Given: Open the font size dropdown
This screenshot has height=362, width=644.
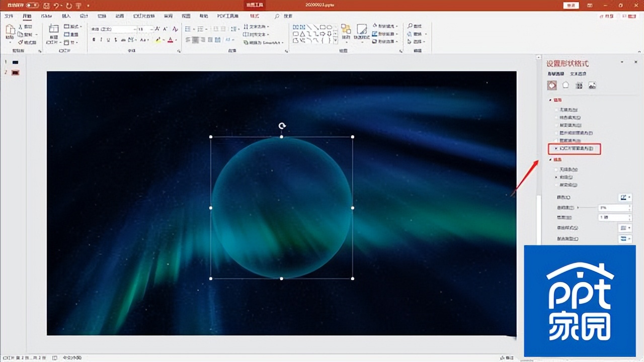Looking at the screenshot, I should [x=152, y=29].
